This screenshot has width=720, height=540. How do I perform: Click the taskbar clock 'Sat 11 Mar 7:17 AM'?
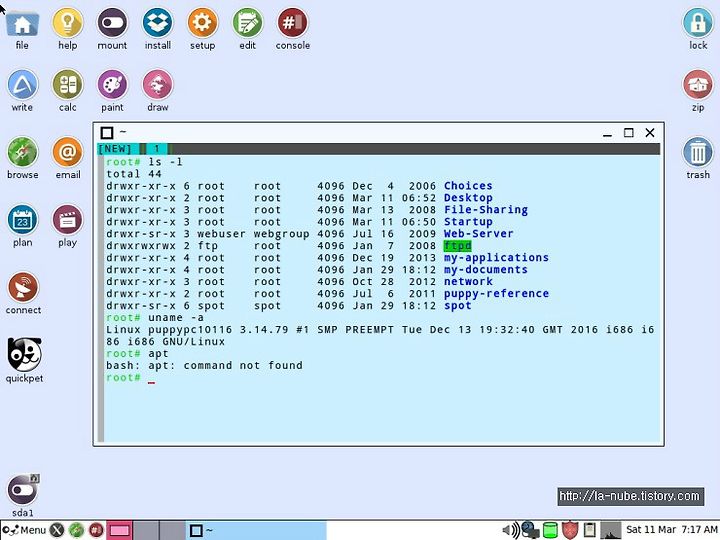[671, 529]
